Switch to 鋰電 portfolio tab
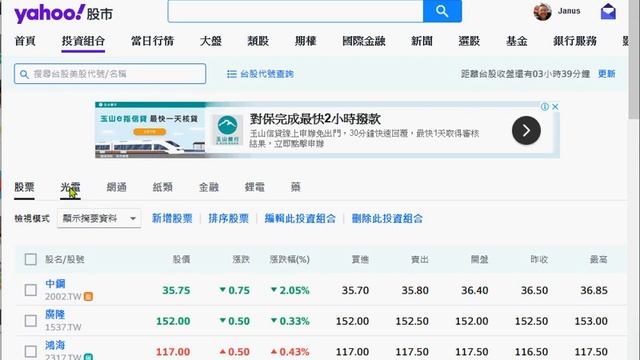The height and width of the screenshot is (360, 640). point(255,187)
